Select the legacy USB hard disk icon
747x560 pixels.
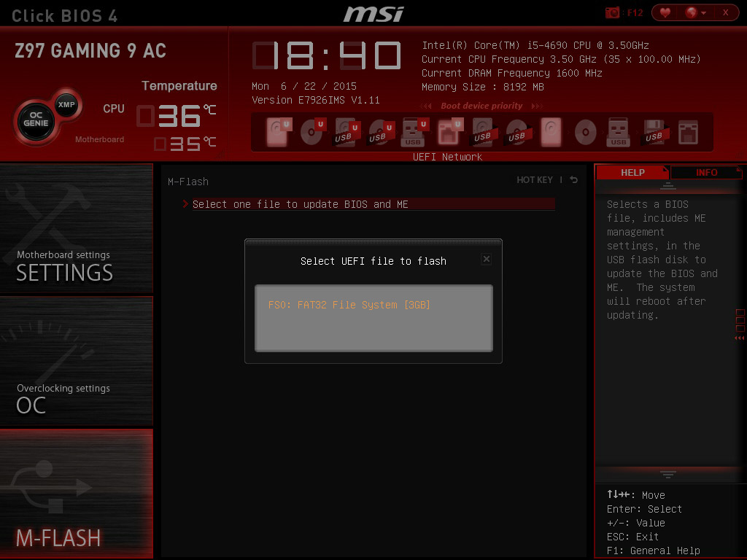[x=484, y=132]
